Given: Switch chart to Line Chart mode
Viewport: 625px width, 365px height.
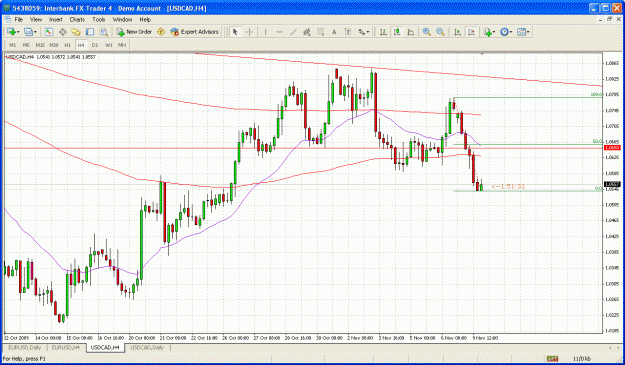Looking at the screenshot, I should click(x=411, y=32).
